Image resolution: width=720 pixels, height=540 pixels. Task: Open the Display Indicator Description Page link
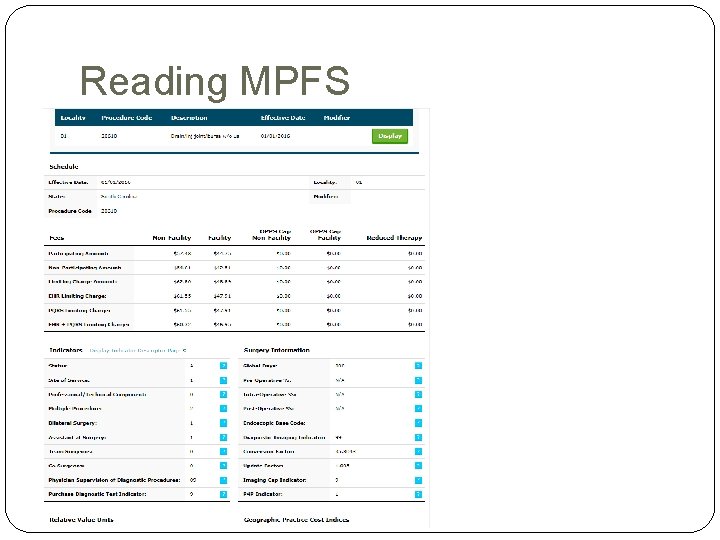point(137,350)
